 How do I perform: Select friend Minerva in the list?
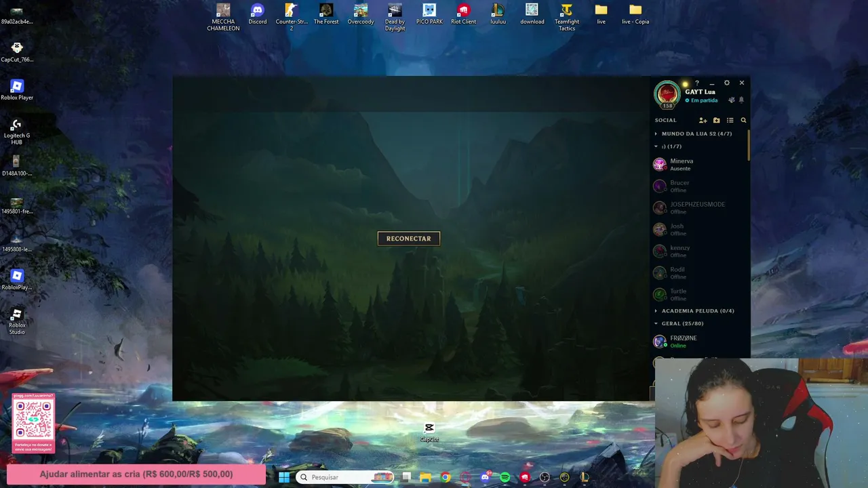[701, 165]
